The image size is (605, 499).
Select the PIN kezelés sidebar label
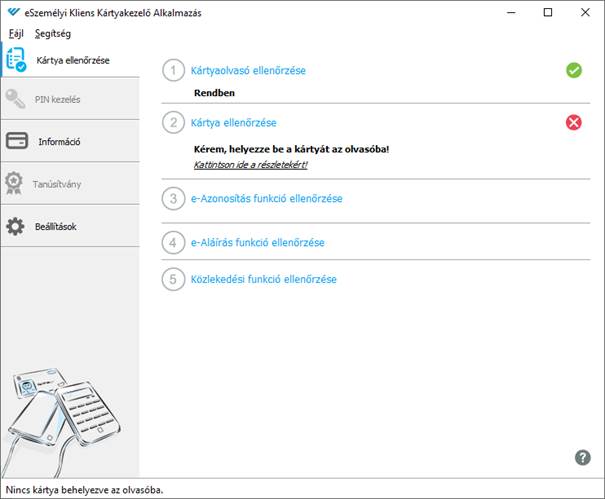click(57, 100)
